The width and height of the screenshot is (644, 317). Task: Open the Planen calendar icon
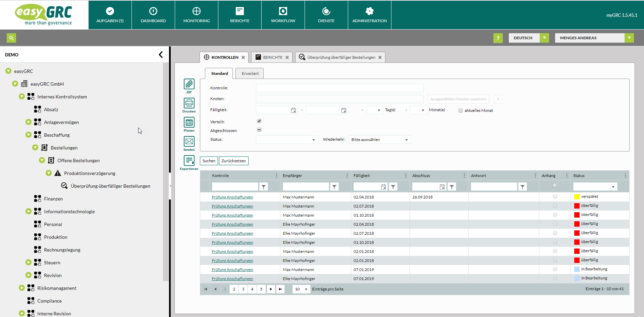tap(189, 122)
